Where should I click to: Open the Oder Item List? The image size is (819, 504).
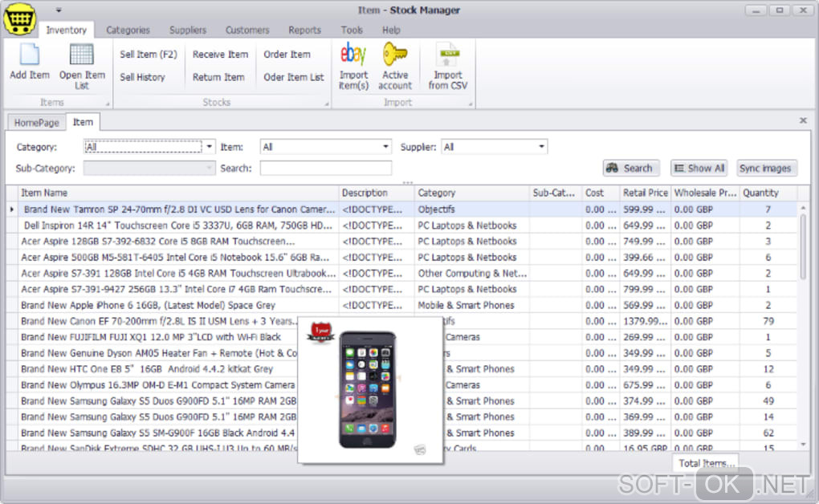[x=294, y=77]
